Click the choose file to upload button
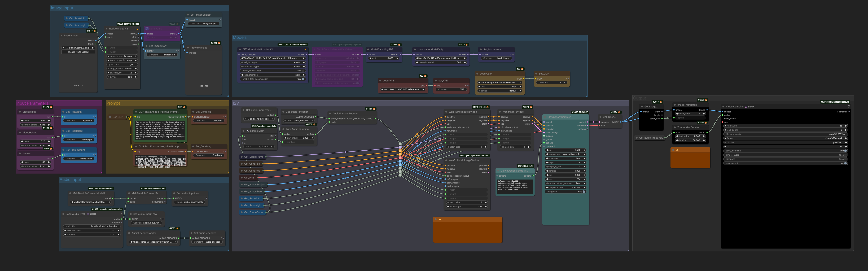This screenshot has width=868, height=271. (x=78, y=52)
